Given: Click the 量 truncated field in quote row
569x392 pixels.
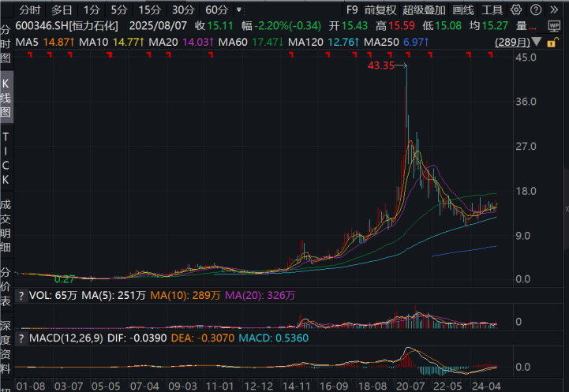Looking at the screenshot, I should (526, 26).
